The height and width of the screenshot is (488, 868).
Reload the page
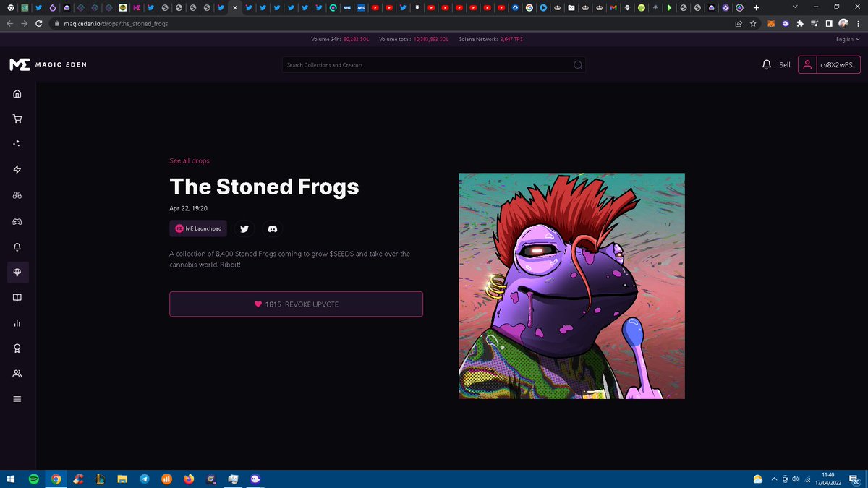pyautogui.click(x=40, y=23)
